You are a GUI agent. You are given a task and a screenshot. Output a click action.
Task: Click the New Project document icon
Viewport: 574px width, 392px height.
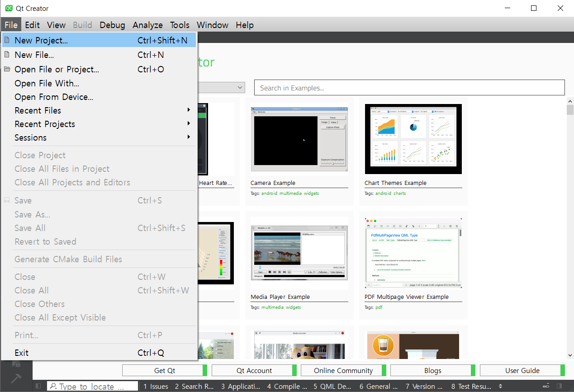6,40
